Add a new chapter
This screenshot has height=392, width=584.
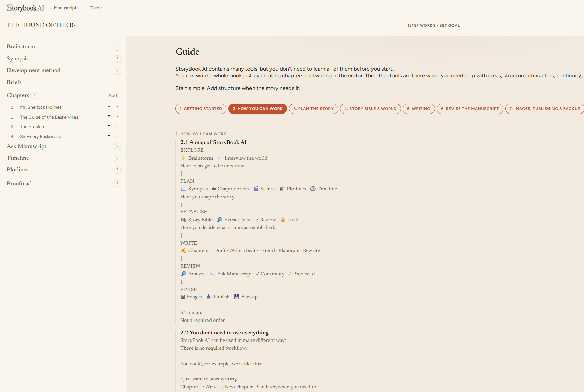[x=113, y=96]
